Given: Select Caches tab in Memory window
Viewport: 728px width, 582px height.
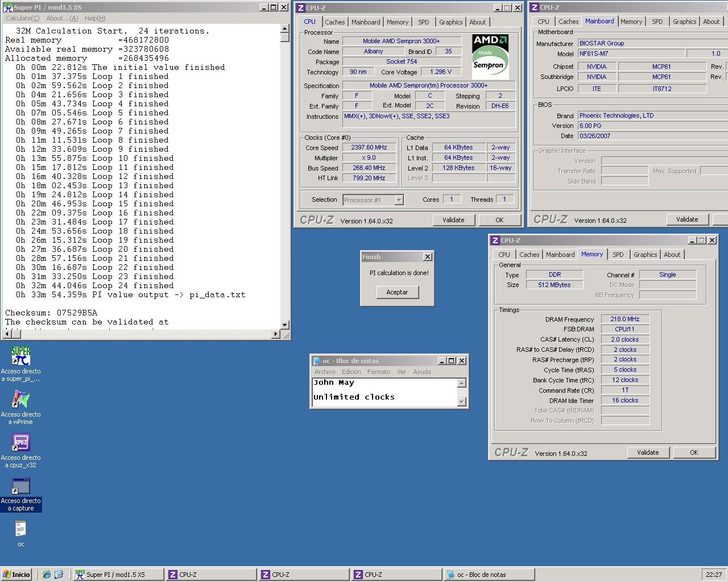Looking at the screenshot, I should [529, 255].
